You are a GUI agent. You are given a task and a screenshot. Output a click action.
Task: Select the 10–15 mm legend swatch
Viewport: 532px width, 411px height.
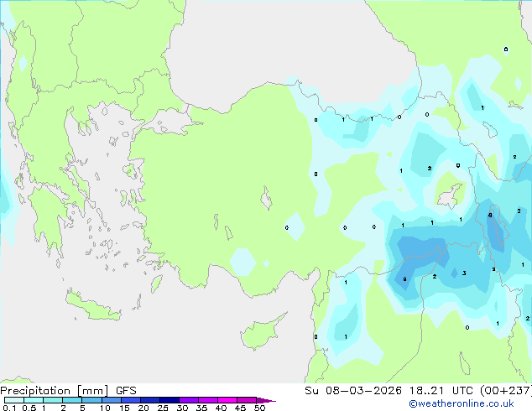(x=111, y=400)
